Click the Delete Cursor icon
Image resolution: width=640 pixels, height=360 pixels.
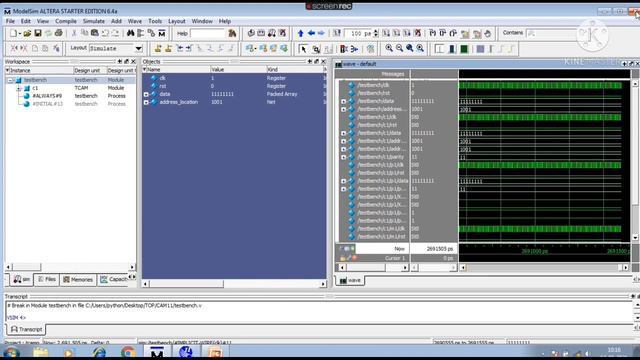click(168, 49)
